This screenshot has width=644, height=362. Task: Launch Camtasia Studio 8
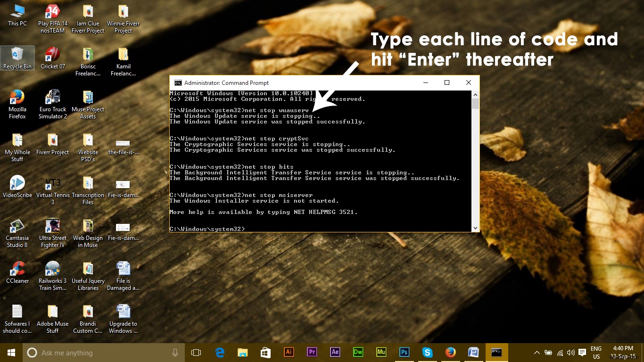17,233
